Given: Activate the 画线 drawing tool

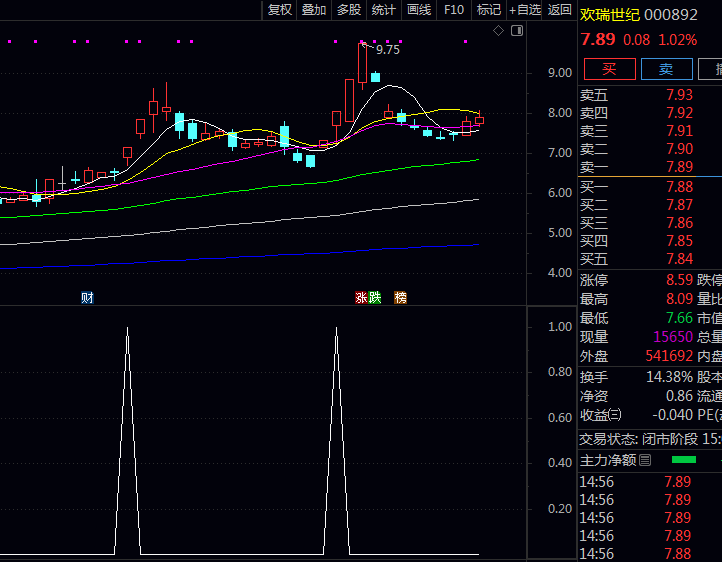Looking at the screenshot, I should [419, 10].
